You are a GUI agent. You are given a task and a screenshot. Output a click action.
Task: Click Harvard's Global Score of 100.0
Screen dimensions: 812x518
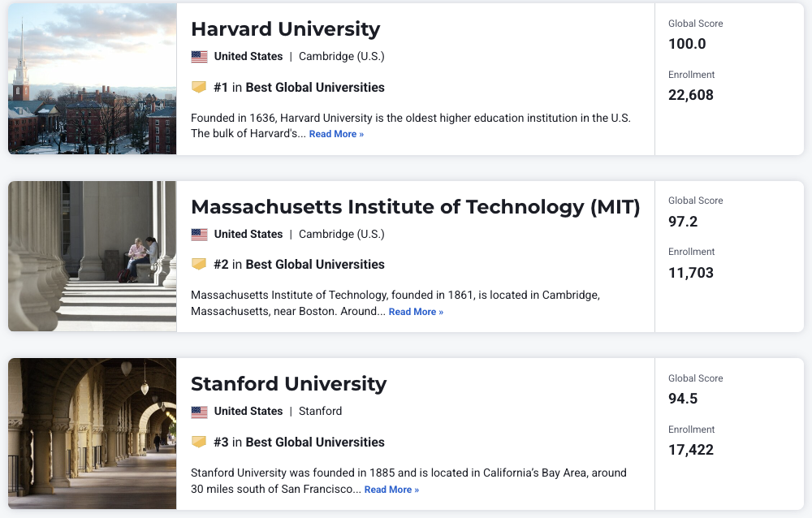pyautogui.click(x=687, y=44)
